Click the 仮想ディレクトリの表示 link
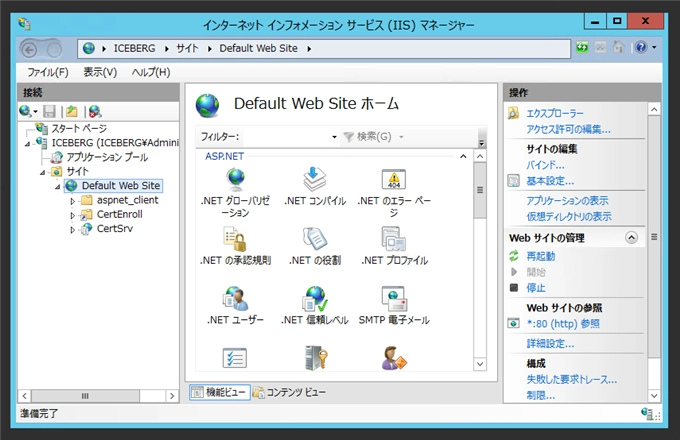The image size is (680, 440). coord(569,216)
